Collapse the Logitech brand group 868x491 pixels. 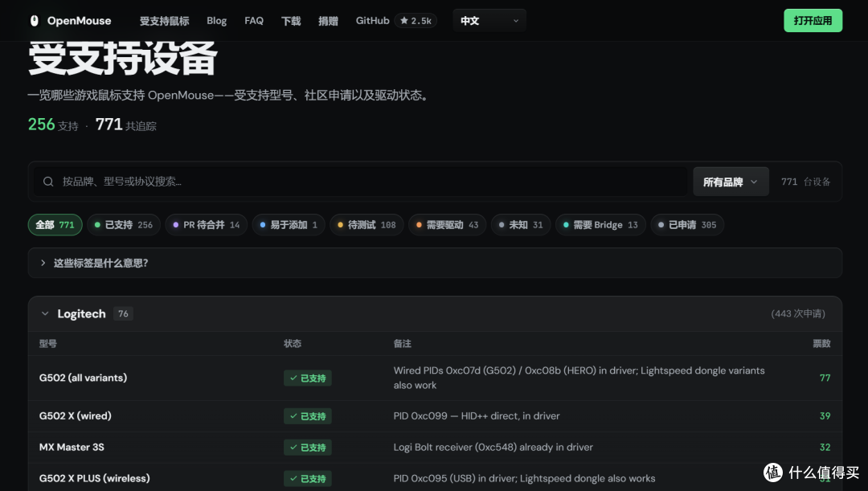[x=45, y=314]
